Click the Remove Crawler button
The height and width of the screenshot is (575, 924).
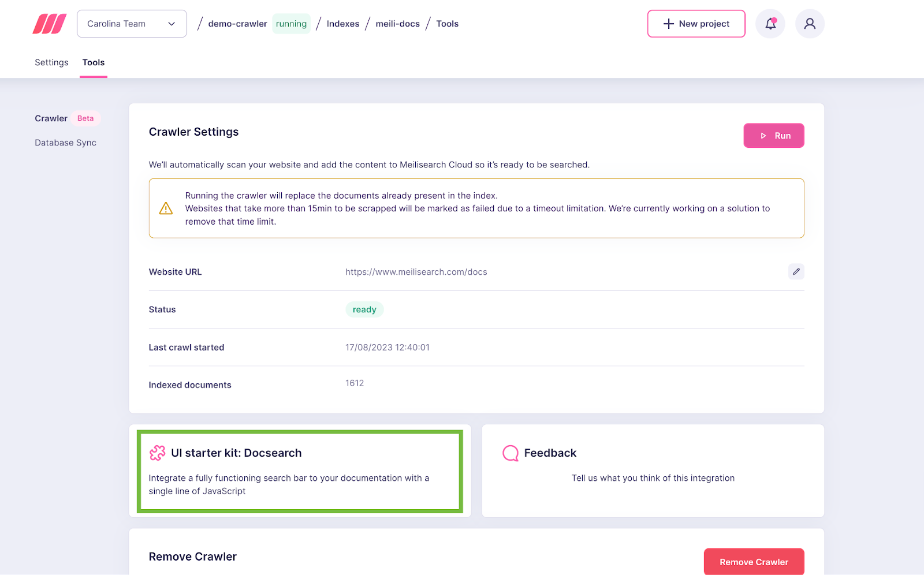[x=754, y=562]
